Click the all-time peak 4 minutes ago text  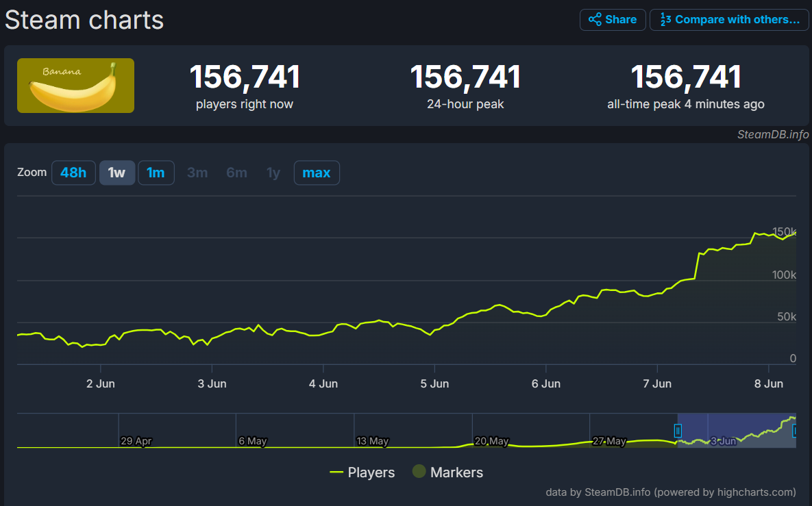coord(686,104)
